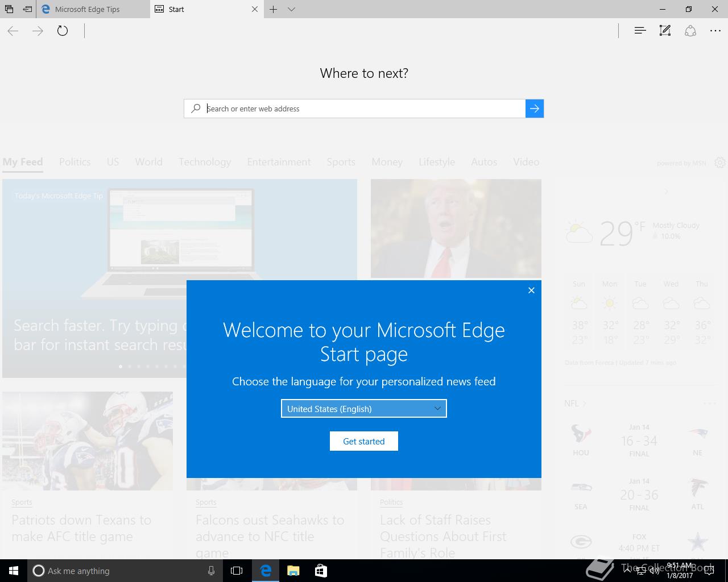Click magnifier icon in search box
728x582 pixels.
coord(196,109)
